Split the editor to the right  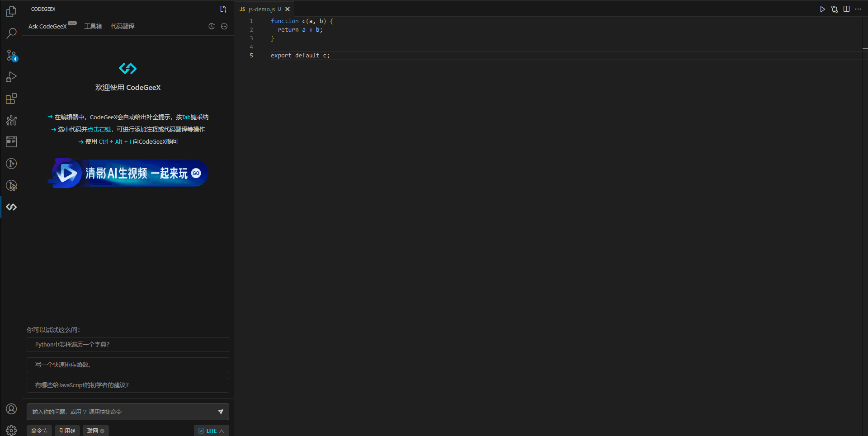846,9
